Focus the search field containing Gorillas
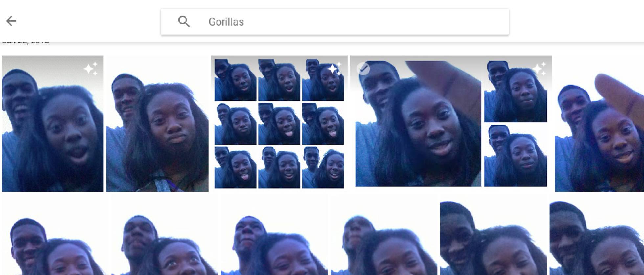The width and height of the screenshot is (644, 275). coord(334,22)
